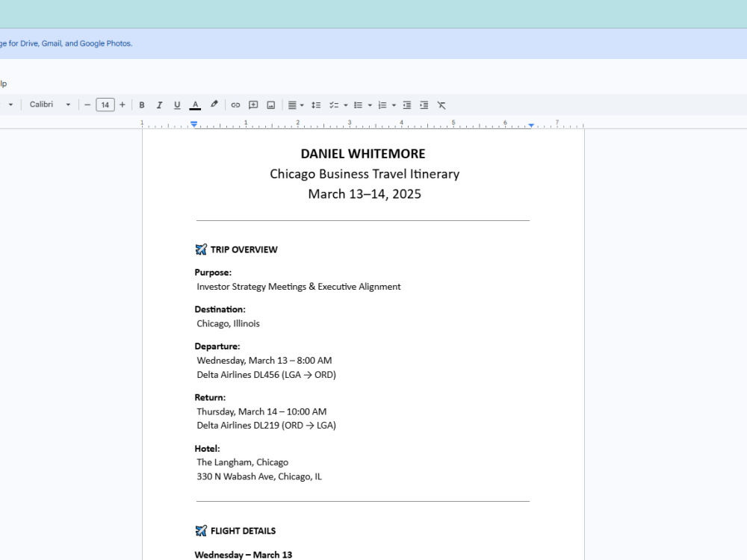Decrease the paragraph indent
747x560 pixels.
coord(406,105)
